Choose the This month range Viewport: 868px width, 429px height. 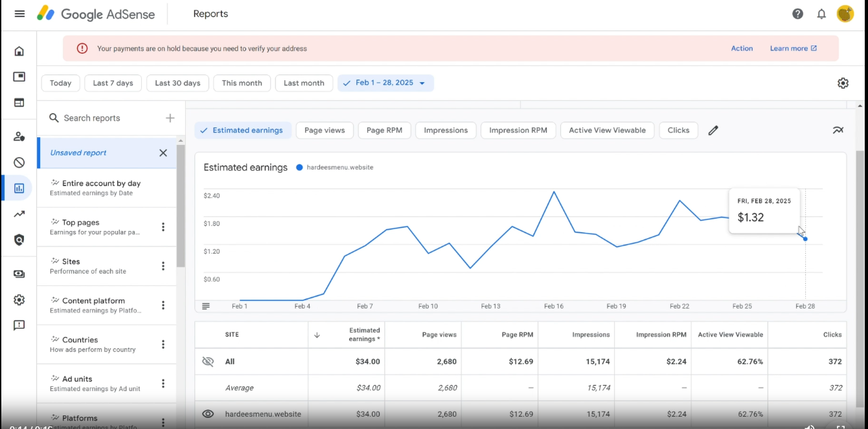[242, 83]
